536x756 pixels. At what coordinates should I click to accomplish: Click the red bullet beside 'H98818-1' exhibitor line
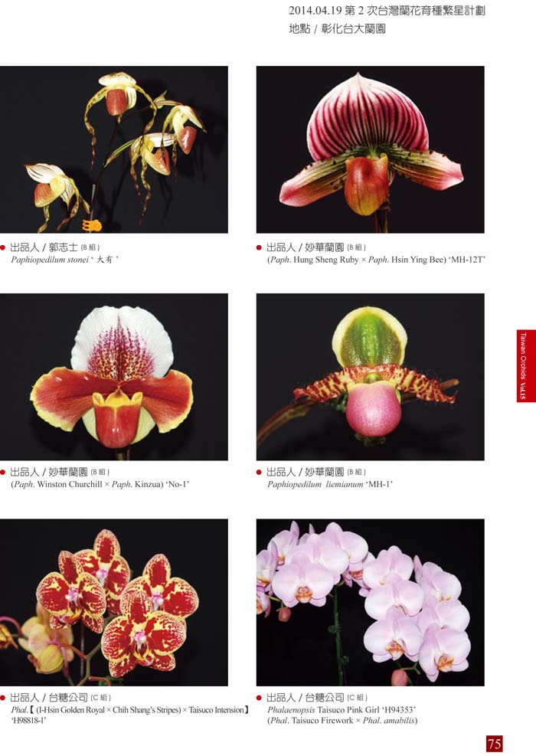click(3, 698)
